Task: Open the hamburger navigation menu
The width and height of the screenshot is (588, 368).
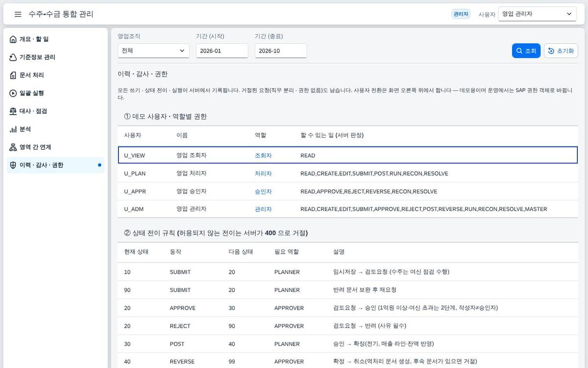Action: click(18, 14)
